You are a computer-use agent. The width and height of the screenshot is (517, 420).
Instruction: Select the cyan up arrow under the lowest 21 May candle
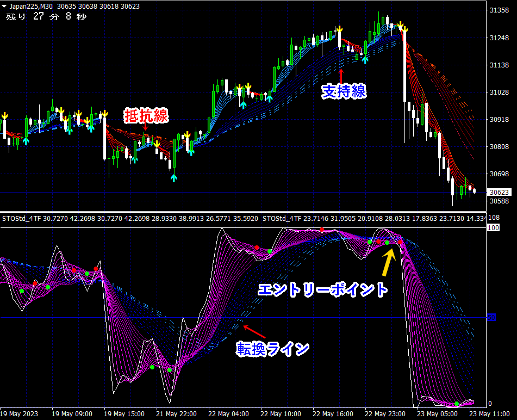click(173, 177)
